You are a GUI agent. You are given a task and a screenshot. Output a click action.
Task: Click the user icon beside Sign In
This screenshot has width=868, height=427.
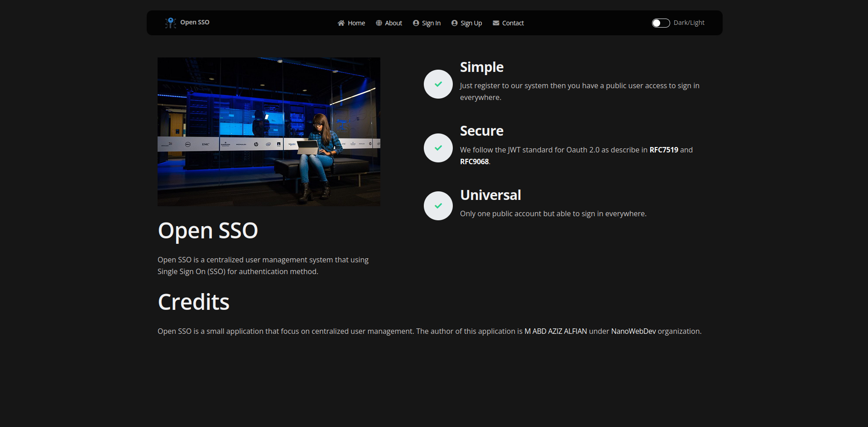click(415, 23)
